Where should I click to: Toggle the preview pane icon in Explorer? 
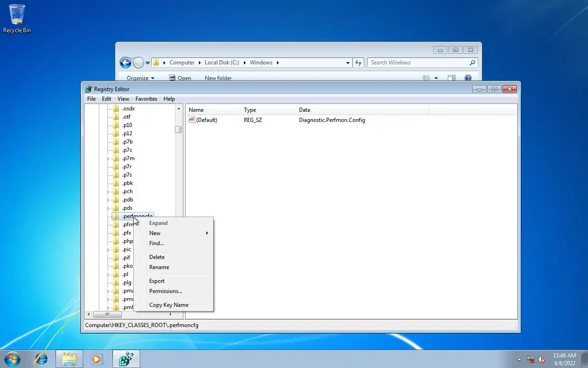[452, 78]
